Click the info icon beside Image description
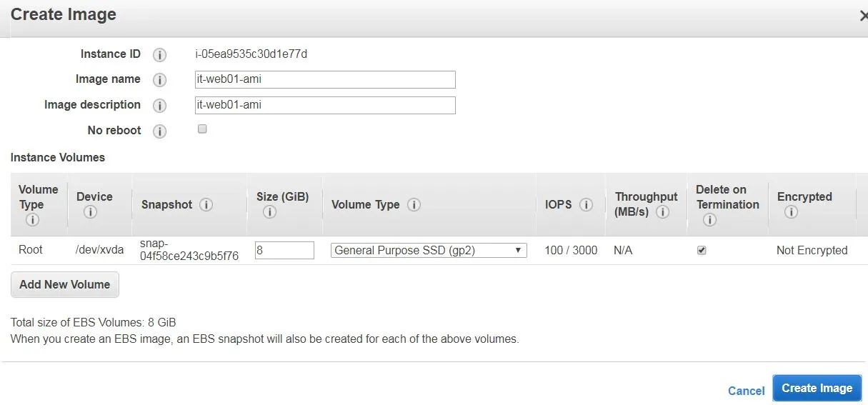 [160, 106]
